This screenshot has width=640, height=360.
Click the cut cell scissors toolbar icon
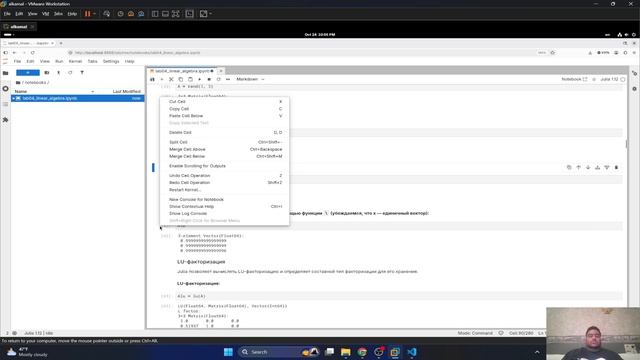[171, 79]
